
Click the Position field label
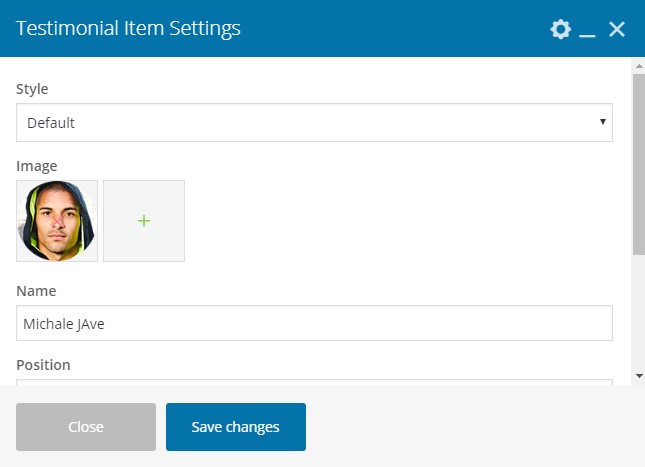43,365
